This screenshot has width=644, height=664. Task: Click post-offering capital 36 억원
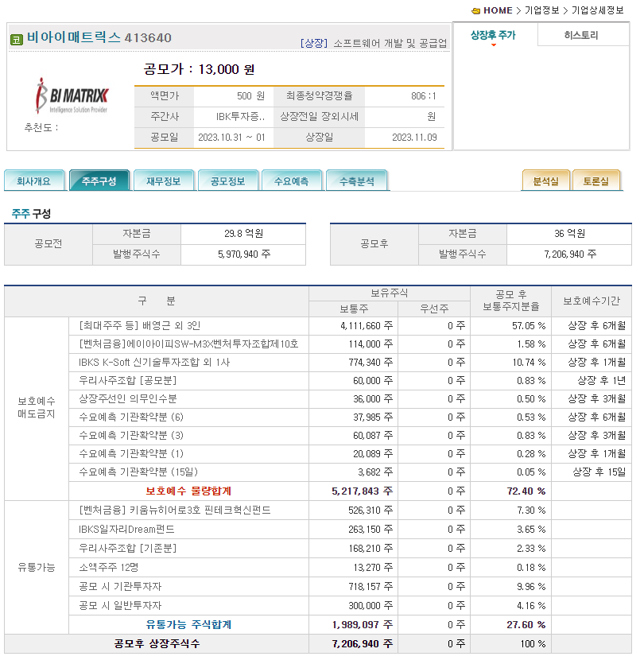569,233
